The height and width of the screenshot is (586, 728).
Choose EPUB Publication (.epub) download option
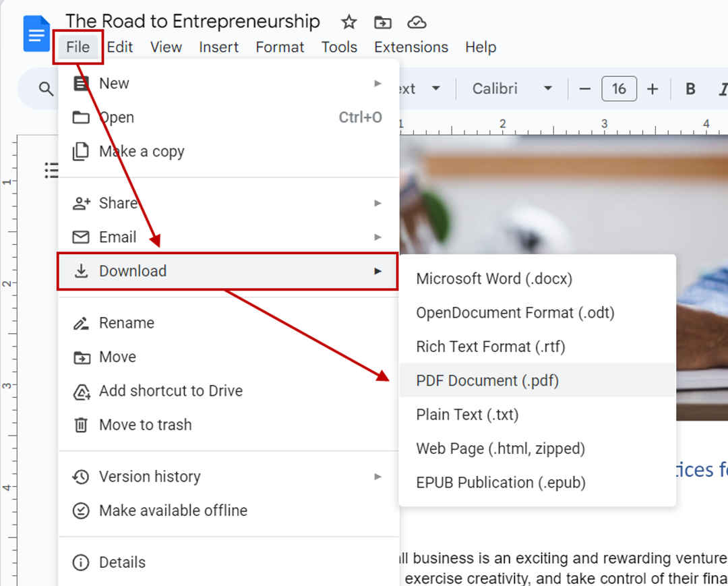[502, 482]
